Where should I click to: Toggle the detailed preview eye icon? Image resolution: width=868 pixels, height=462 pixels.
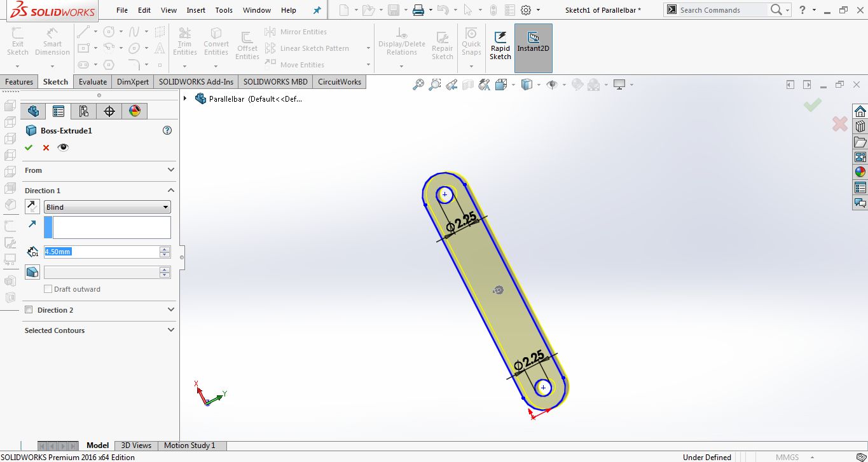click(63, 147)
